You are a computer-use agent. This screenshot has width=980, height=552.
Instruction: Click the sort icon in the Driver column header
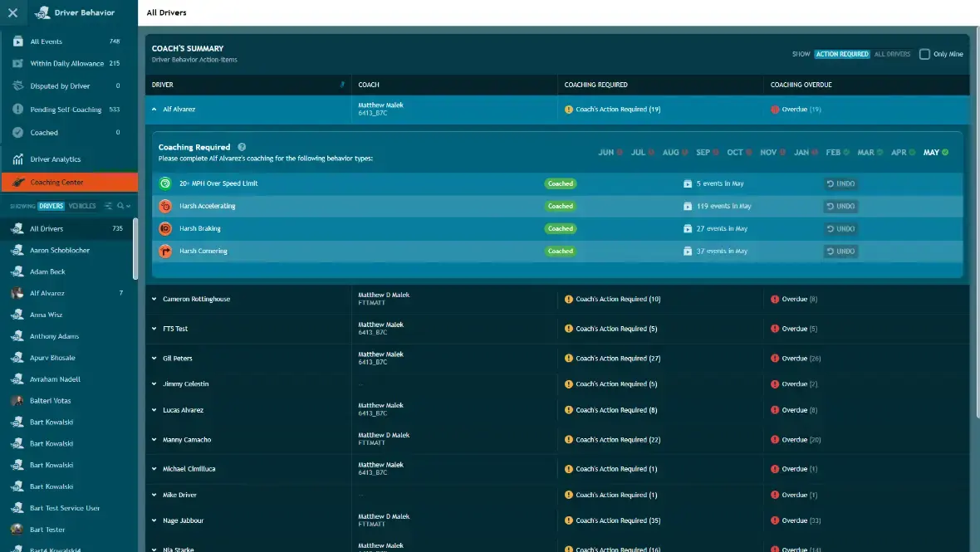coord(342,85)
